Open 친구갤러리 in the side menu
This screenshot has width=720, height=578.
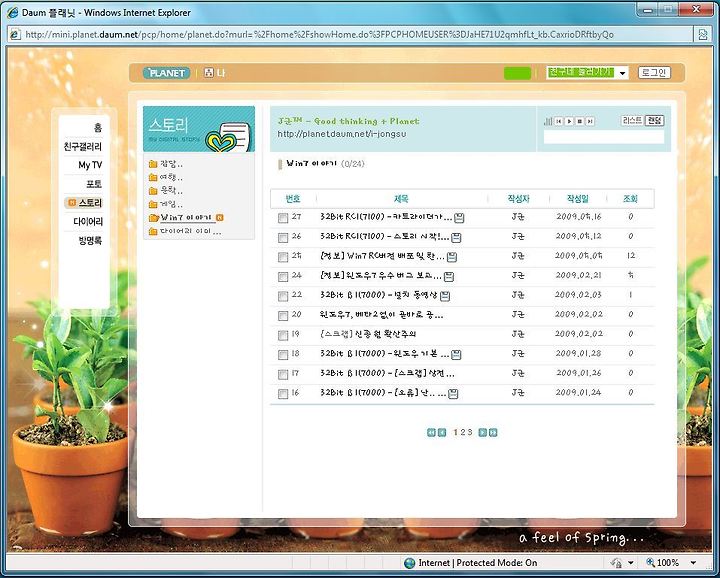pyautogui.click(x=83, y=146)
